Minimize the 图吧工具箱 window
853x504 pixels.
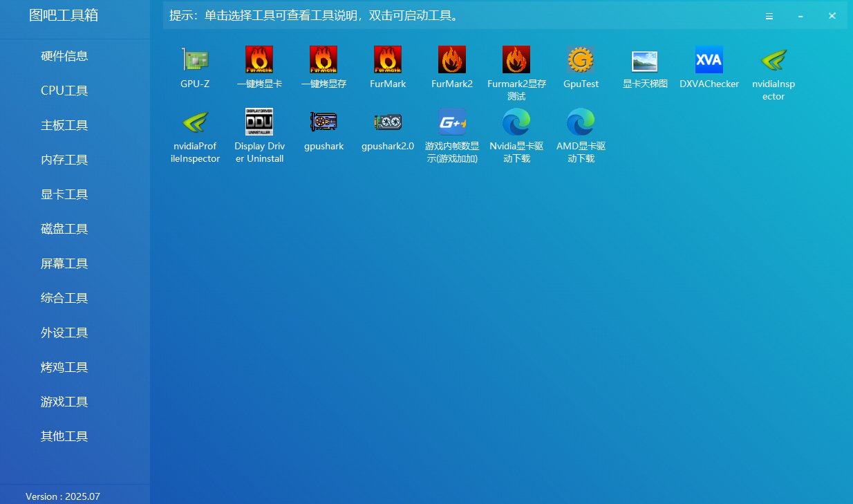point(800,16)
